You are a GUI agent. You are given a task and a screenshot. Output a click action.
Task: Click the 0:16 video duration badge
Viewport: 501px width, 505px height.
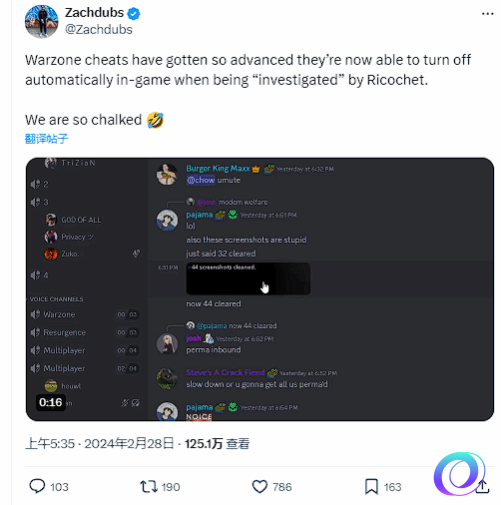tap(51, 402)
